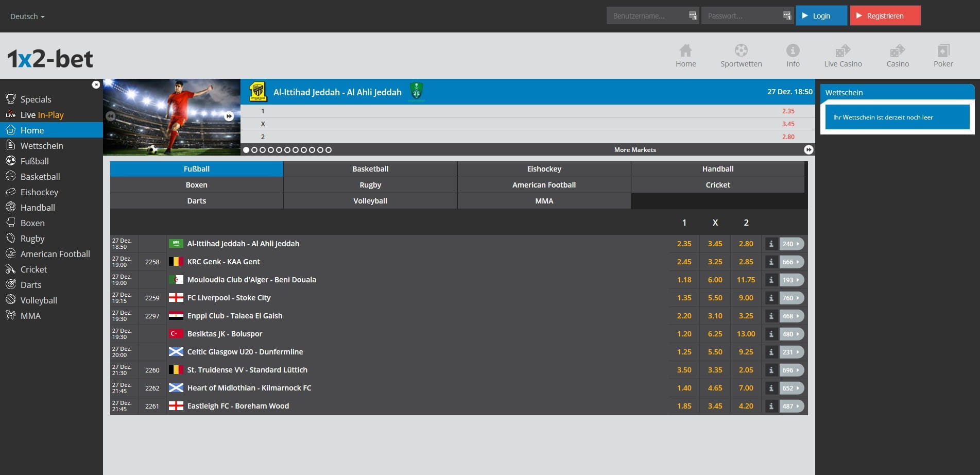Screen dimensions: 980x475
Task: Show info for Besiktas JK - Boluspor
Action: click(771, 334)
